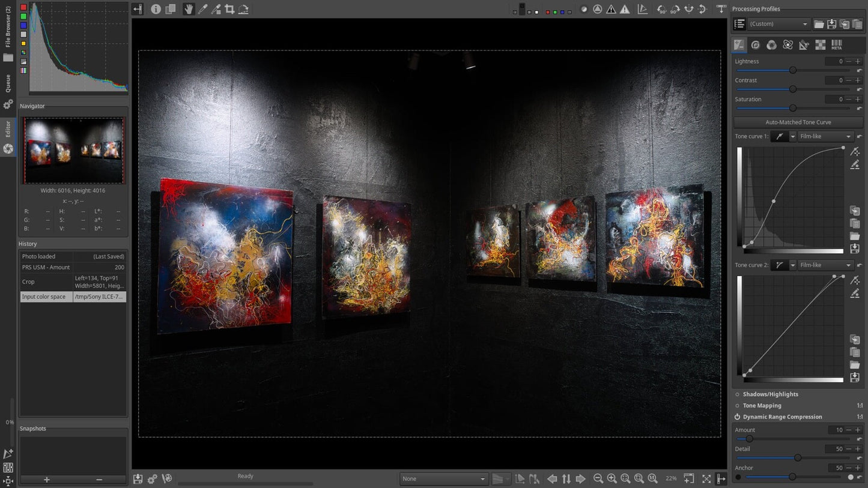The width and height of the screenshot is (868, 488).
Task: Click the Saturation slider handle
Action: (x=793, y=108)
